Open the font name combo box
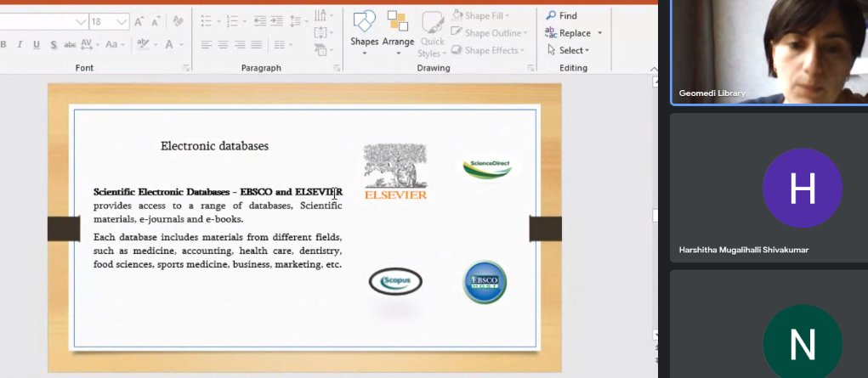868x378 pixels. pos(44,21)
